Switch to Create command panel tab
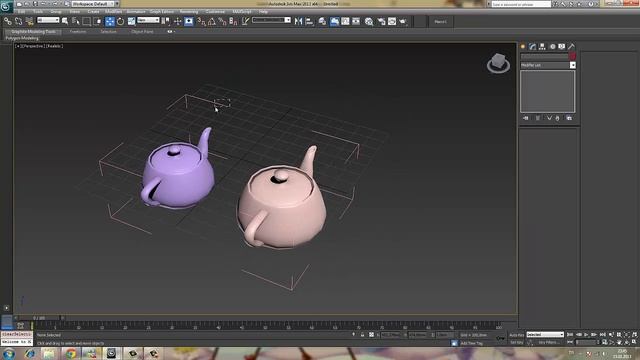The height and width of the screenshot is (360, 640). click(523, 47)
